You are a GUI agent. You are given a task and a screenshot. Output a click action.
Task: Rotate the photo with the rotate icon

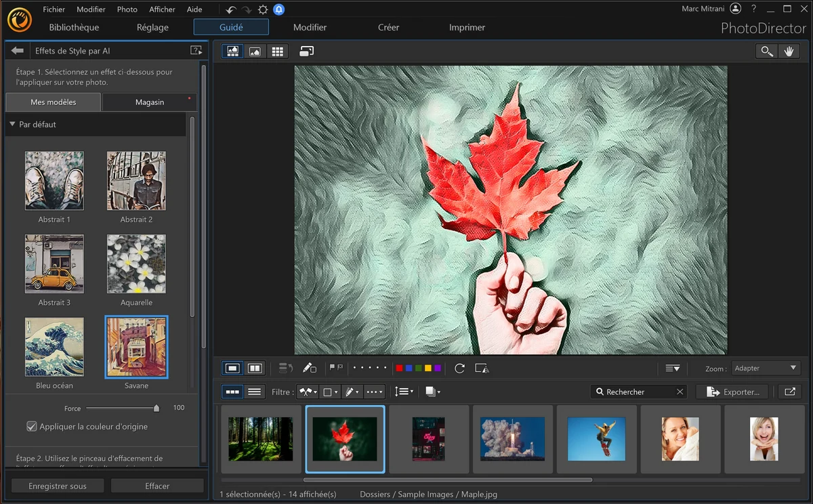click(x=459, y=368)
